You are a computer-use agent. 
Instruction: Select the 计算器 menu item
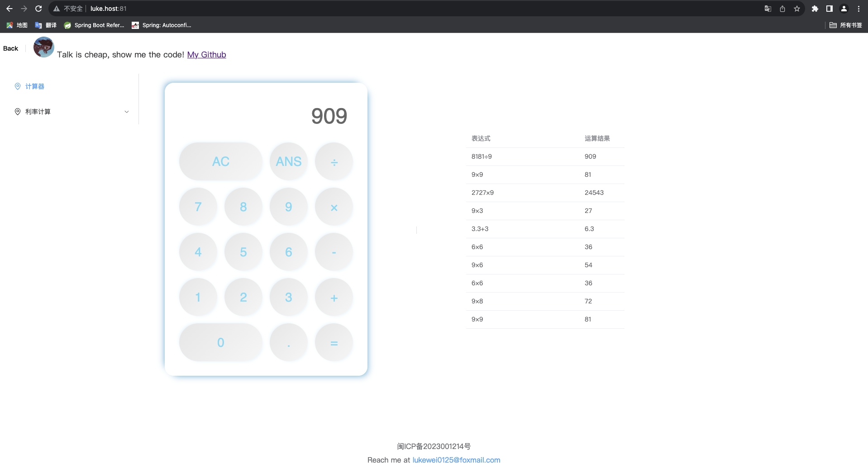pos(35,86)
